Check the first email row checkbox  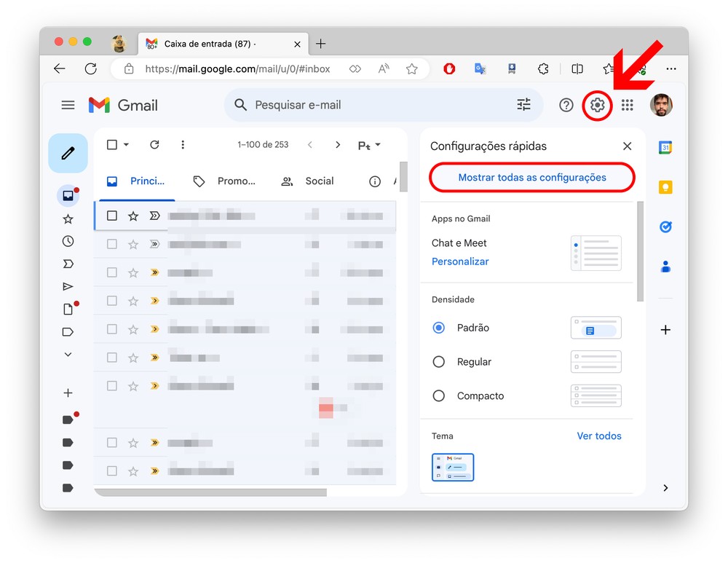(x=112, y=216)
